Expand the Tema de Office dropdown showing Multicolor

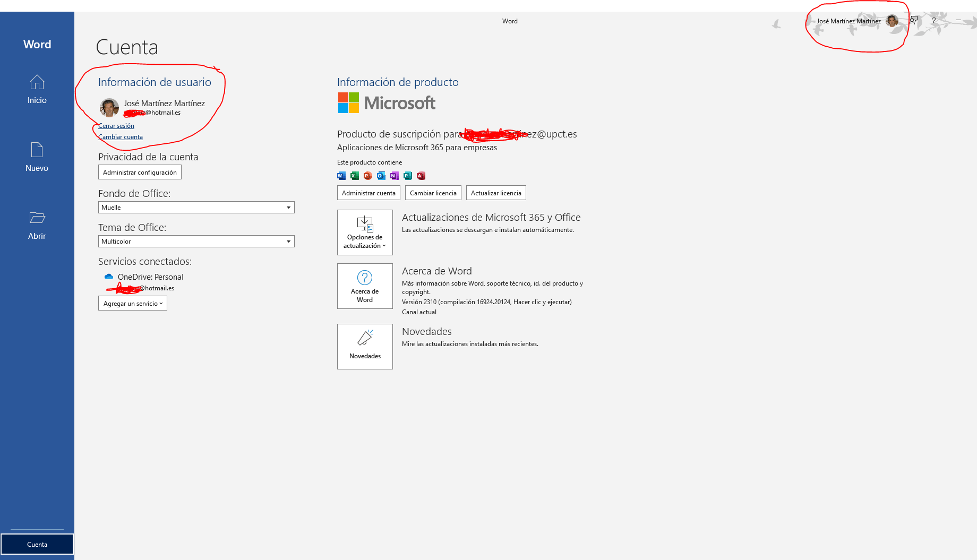[x=196, y=241]
